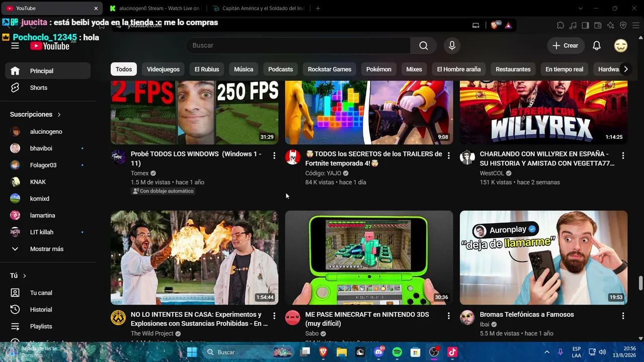Viewport: 644px width, 362px height.
Task: Open Spotify from the taskbar
Action: coord(397,352)
